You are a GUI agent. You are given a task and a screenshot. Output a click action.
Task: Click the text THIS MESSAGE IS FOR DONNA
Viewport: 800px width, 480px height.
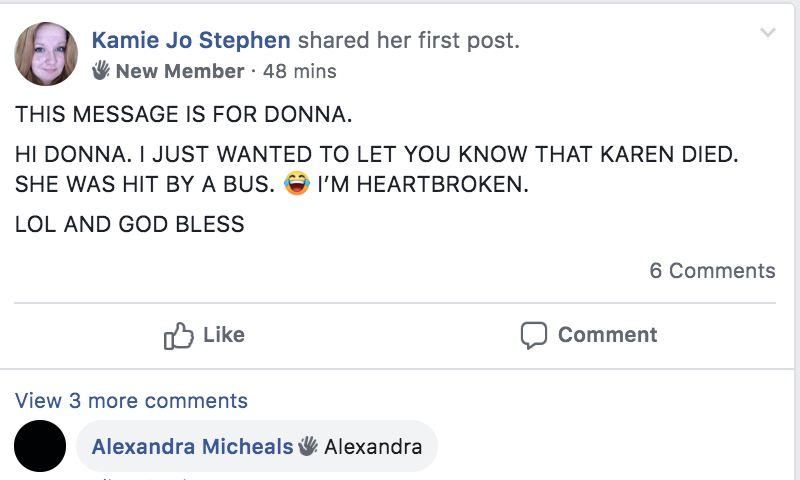point(184,114)
